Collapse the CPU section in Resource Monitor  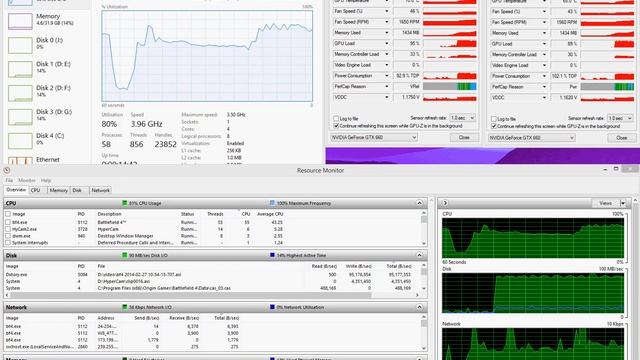click(419, 203)
